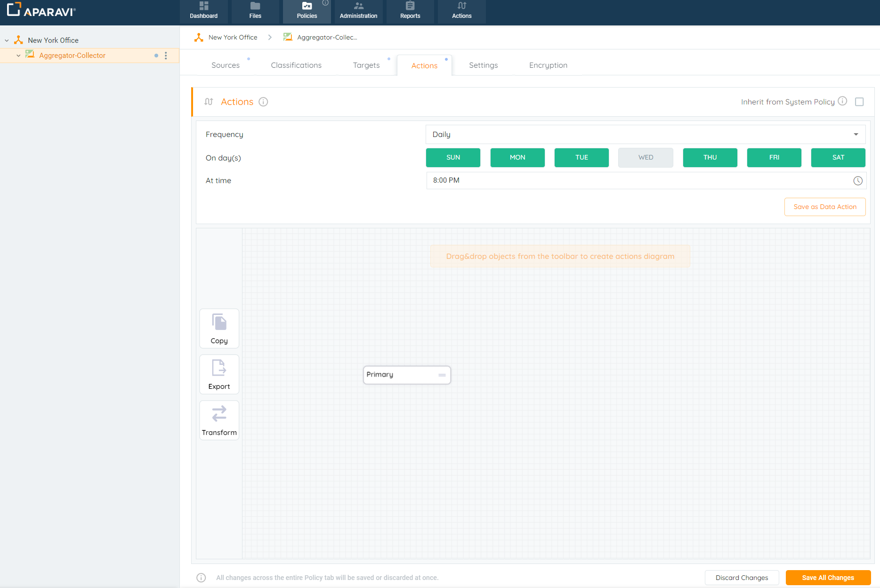Select the Transform action tool

tap(219, 420)
